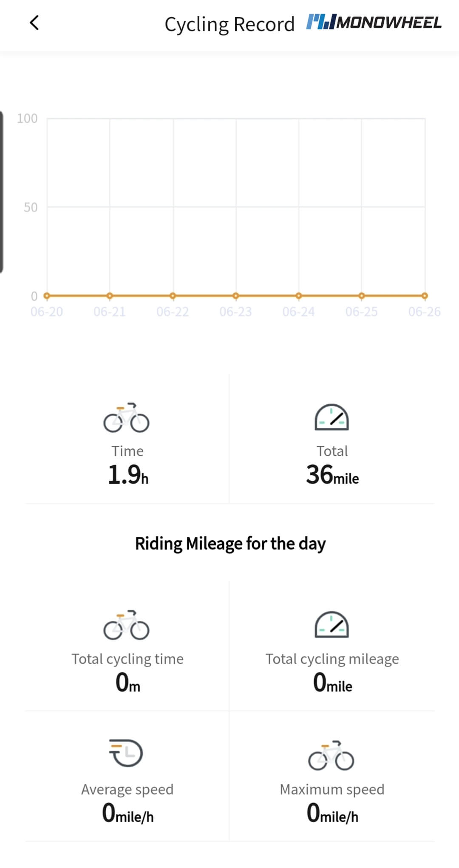
Task: Tap speedometer icon above Total cycling mileage
Action: [331, 625]
